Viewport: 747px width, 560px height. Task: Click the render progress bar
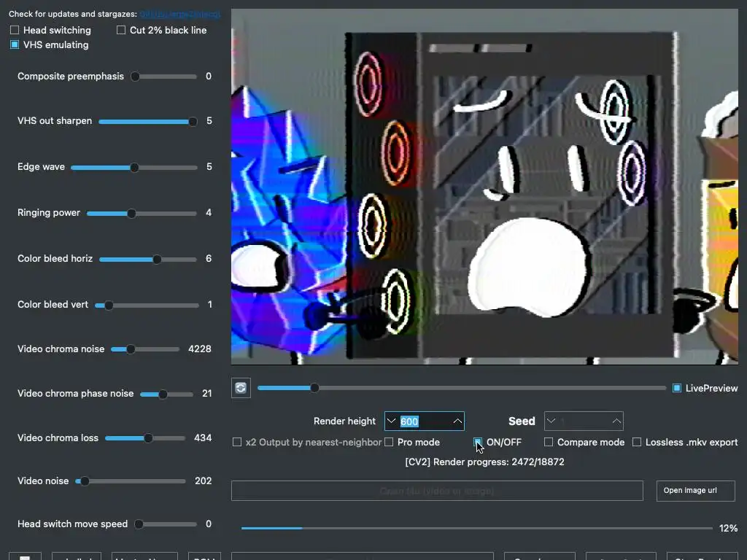pos(477,528)
